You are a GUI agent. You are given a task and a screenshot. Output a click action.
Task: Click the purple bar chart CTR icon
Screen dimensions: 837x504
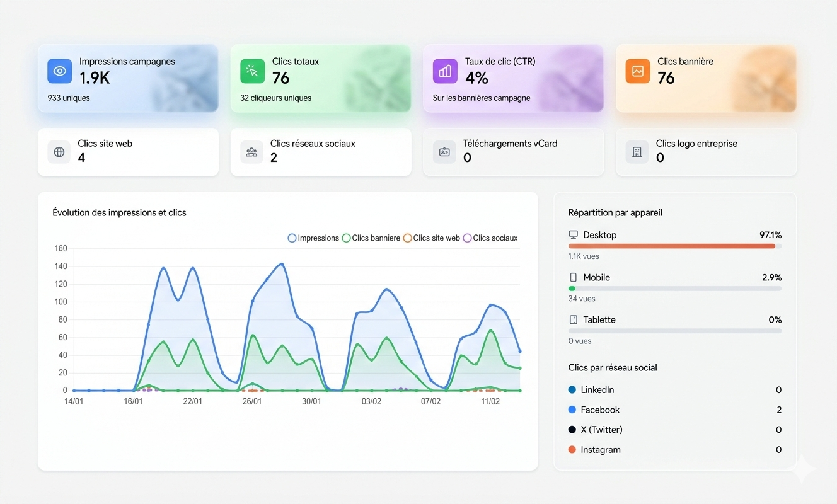pyautogui.click(x=445, y=71)
